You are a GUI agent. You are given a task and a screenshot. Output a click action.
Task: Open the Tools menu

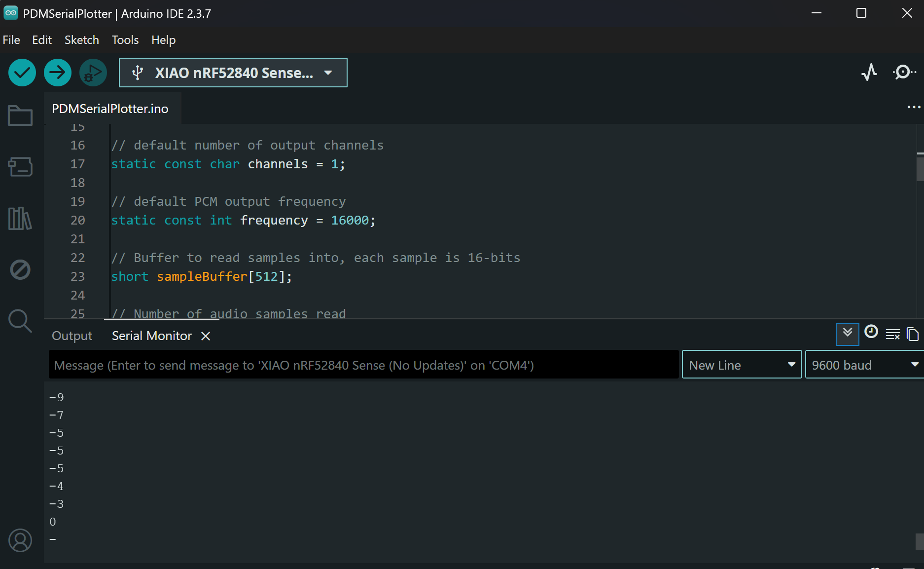(x=125, y=40)
